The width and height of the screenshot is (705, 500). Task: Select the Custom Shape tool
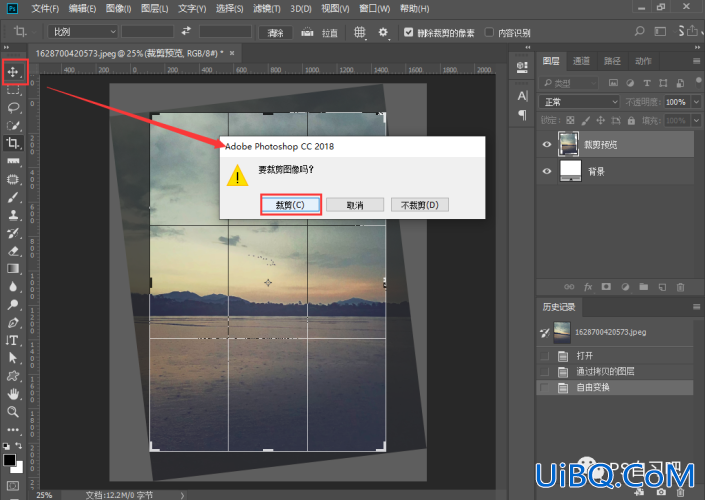(x=13, y=376)
